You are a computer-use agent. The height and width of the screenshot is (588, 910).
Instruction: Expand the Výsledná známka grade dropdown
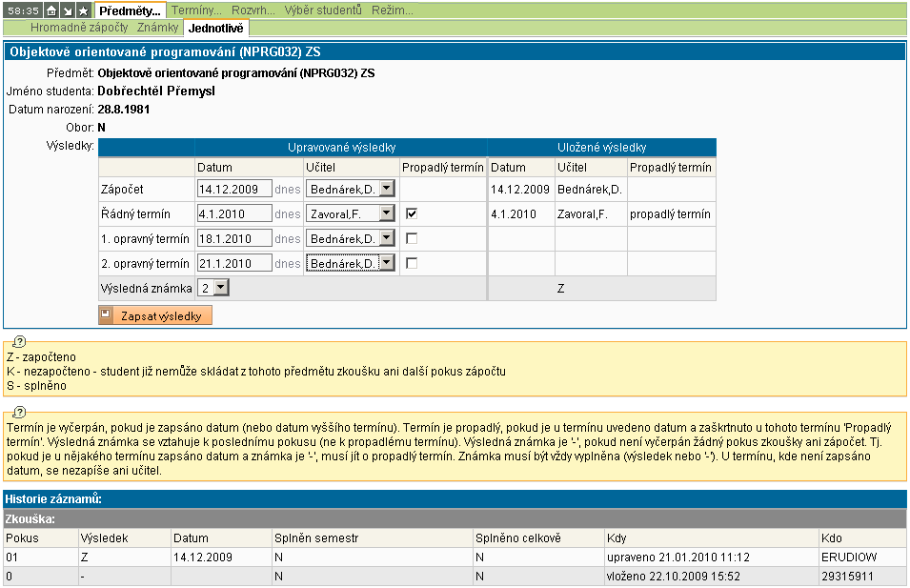tap(220, 288)
